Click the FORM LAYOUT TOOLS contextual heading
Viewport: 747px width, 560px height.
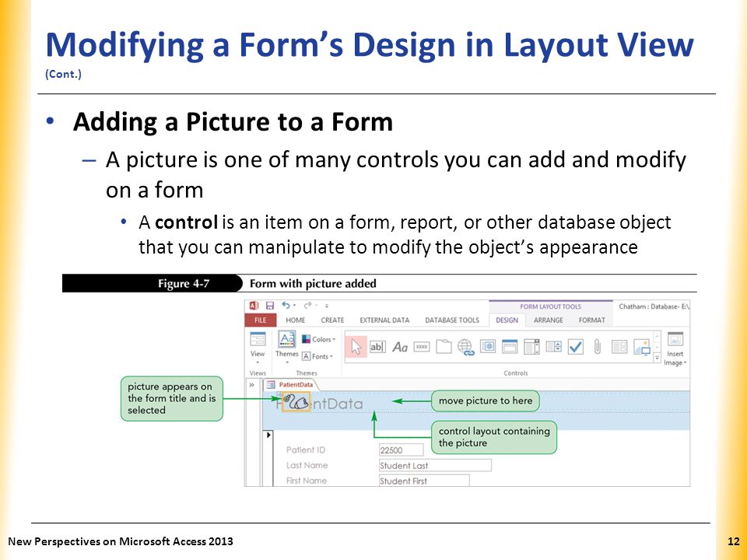pos(551,306)
